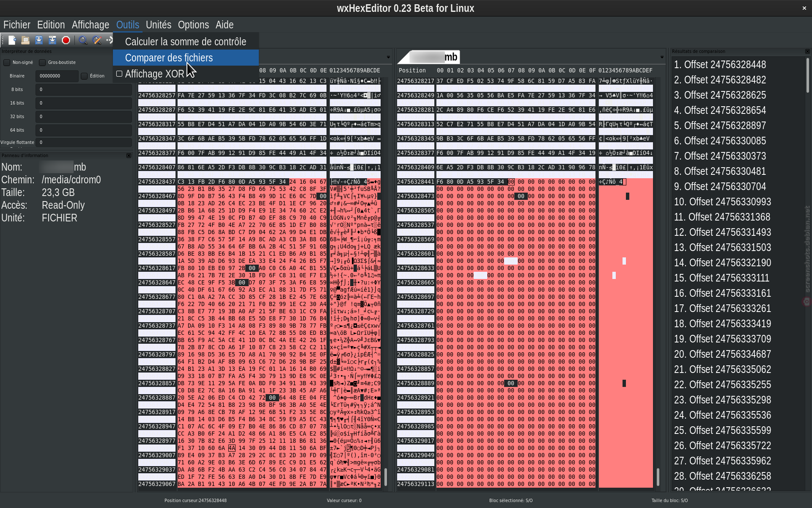This screenshot has height=508, width=812.
Task: Click the 64 bits value field
Action: coord(84,130)
